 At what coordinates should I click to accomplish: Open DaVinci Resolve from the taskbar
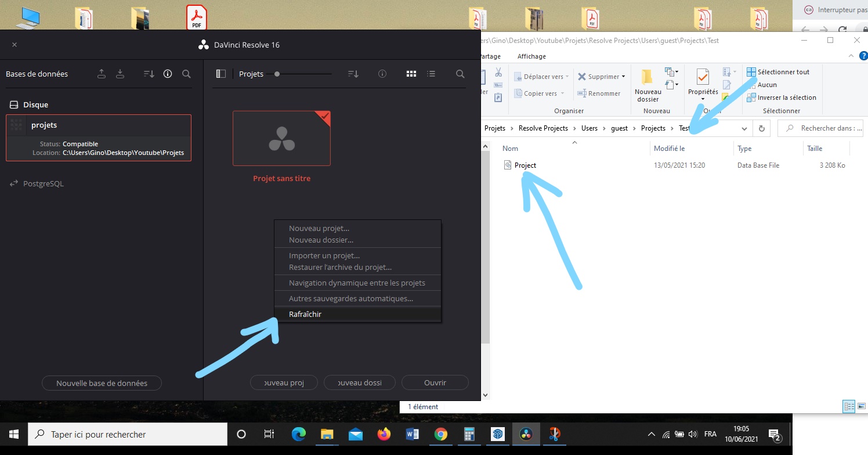click(x=526, y=434)
